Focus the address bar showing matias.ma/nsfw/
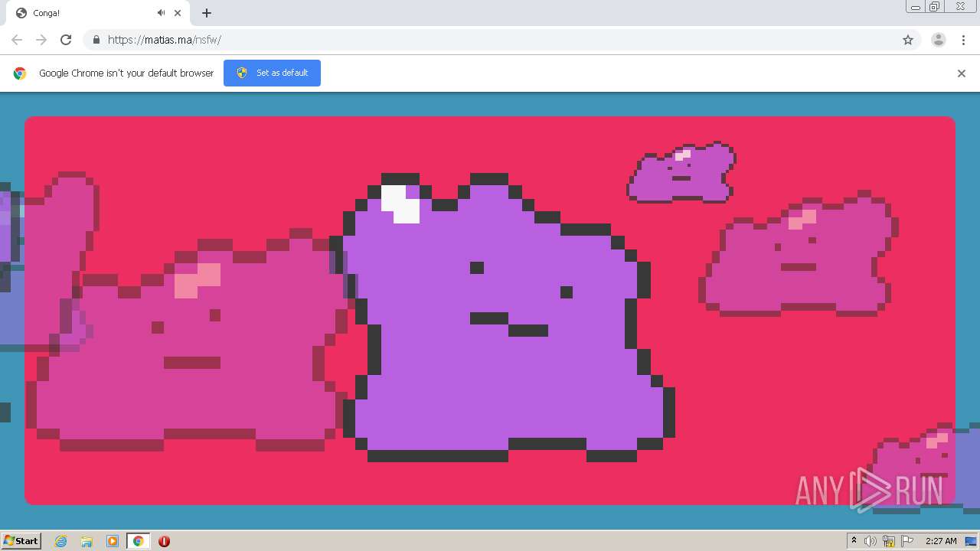 pyautogui.click(x=501, y=40)
